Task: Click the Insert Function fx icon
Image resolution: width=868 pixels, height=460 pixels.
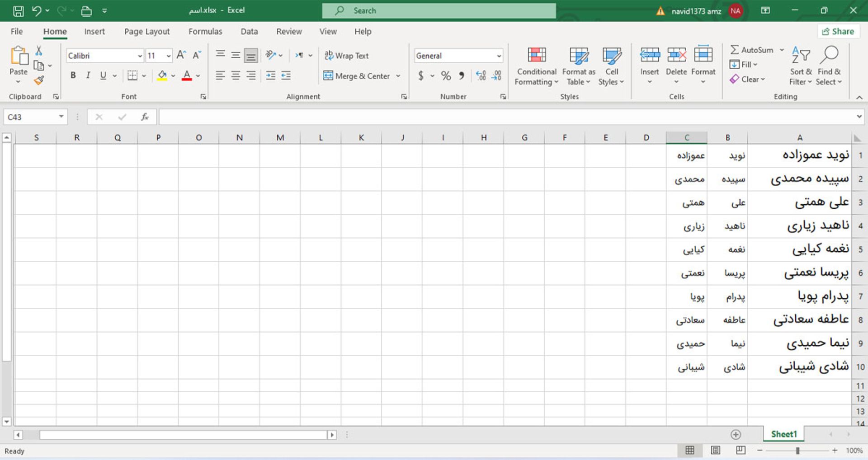Action: coord(145,117)
